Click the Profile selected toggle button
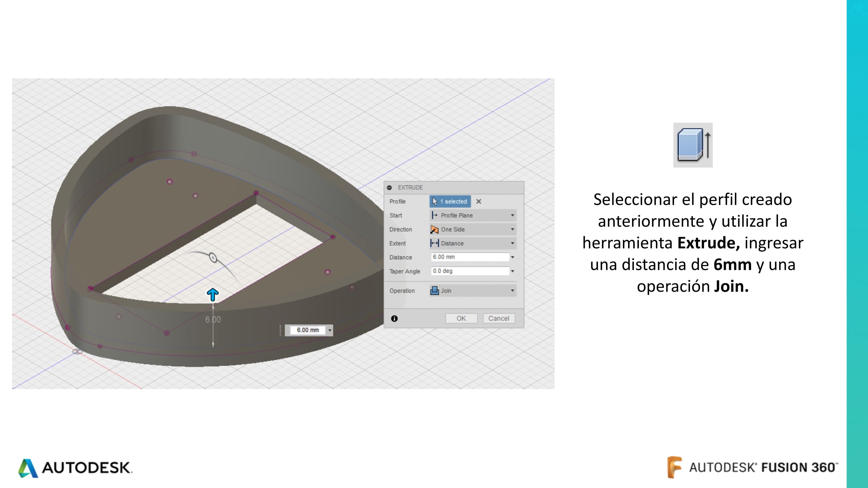Screen dimensions: 868x488 [450, 201]
